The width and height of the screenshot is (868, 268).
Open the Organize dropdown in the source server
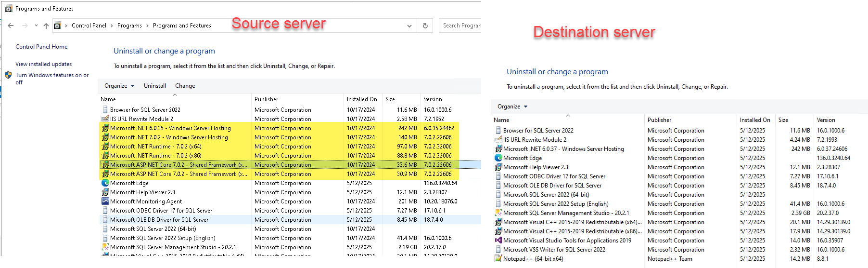click(x=119, y=86)
